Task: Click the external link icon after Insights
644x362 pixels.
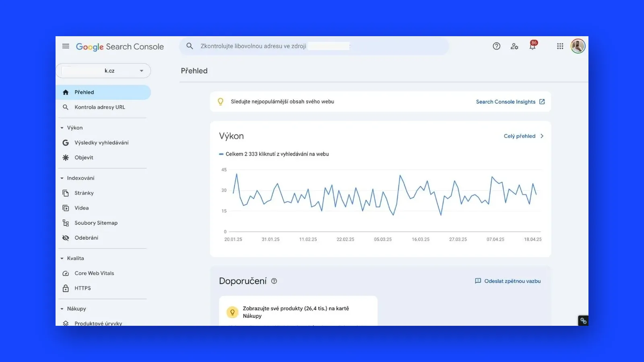Action: tap(542, 102)
